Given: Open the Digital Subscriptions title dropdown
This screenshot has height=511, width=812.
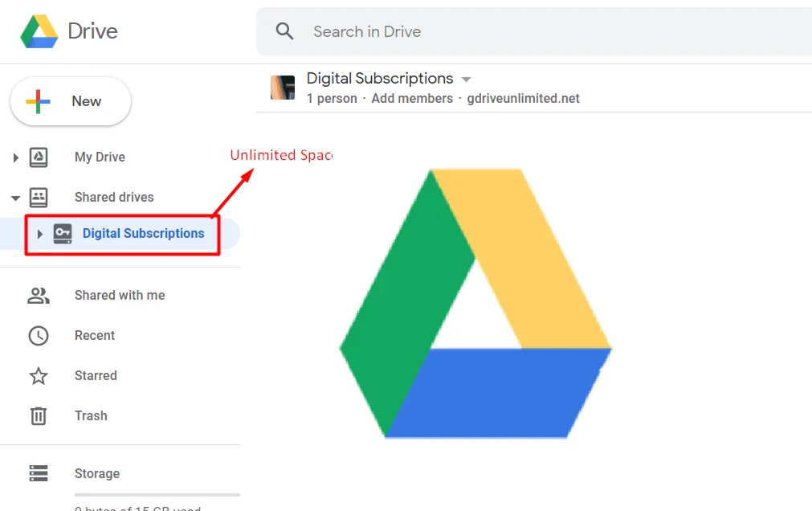Looking at the screenshot, I should (467, 80).
